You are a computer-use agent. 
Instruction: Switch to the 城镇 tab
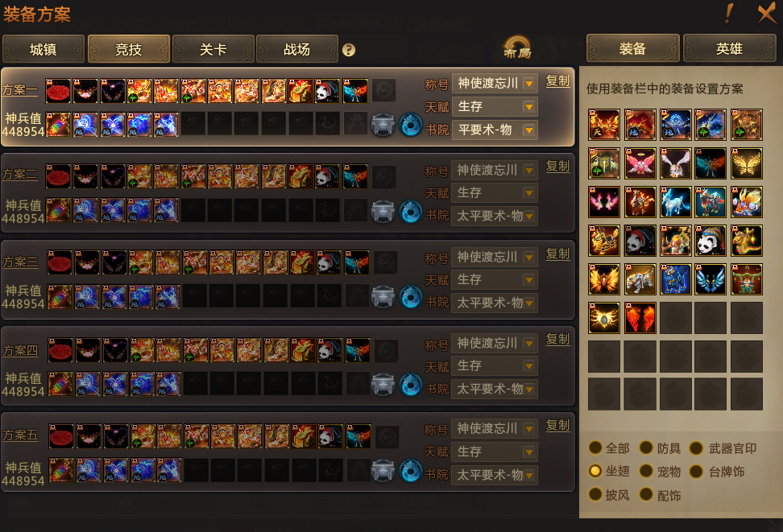[43, 49]
